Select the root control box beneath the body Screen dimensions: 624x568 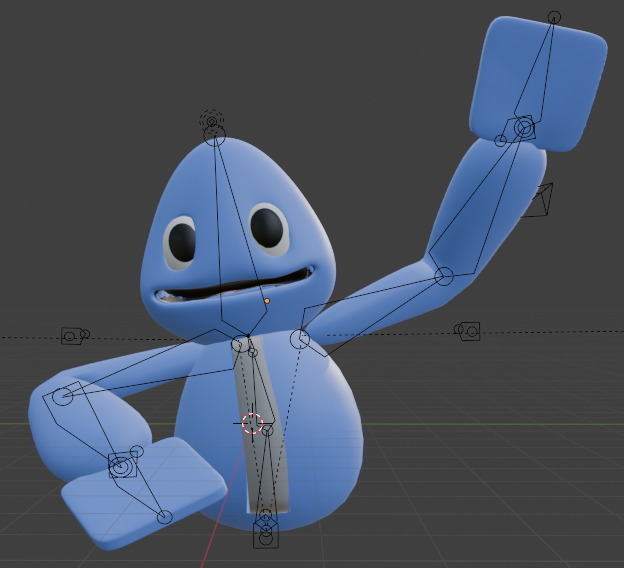[266, 535]
